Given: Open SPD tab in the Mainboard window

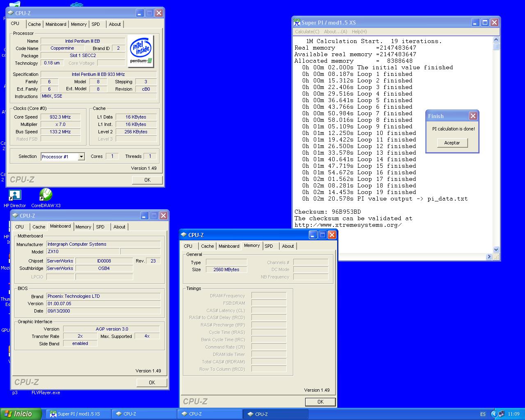Looking at the screenshot, I should [x=100, y=227].
